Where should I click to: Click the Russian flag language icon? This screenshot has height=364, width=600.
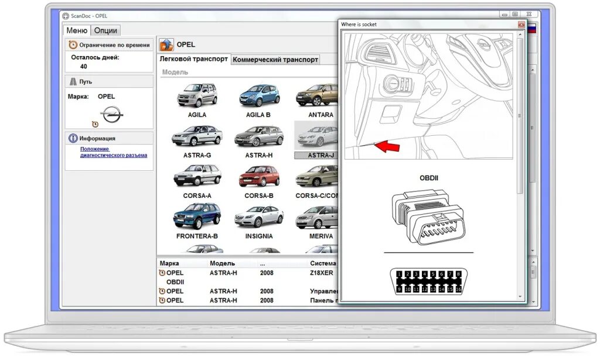[531, 28]
